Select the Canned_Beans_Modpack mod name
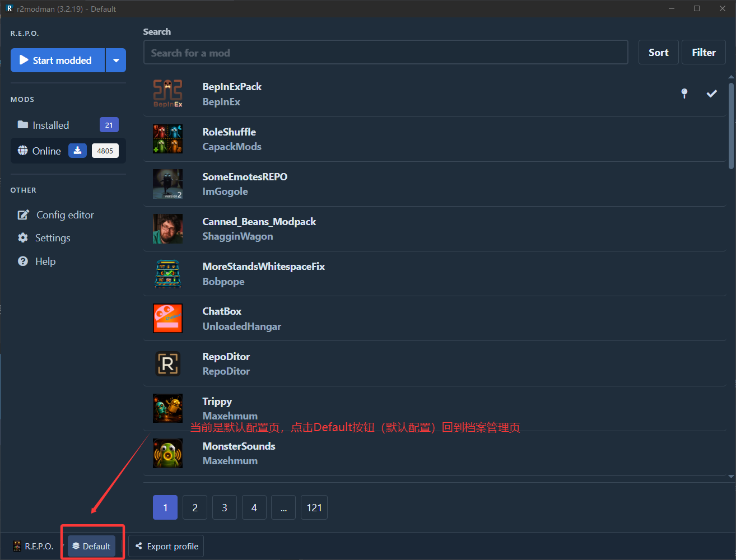This screenshot has height=560, width=736. (259, 222)
